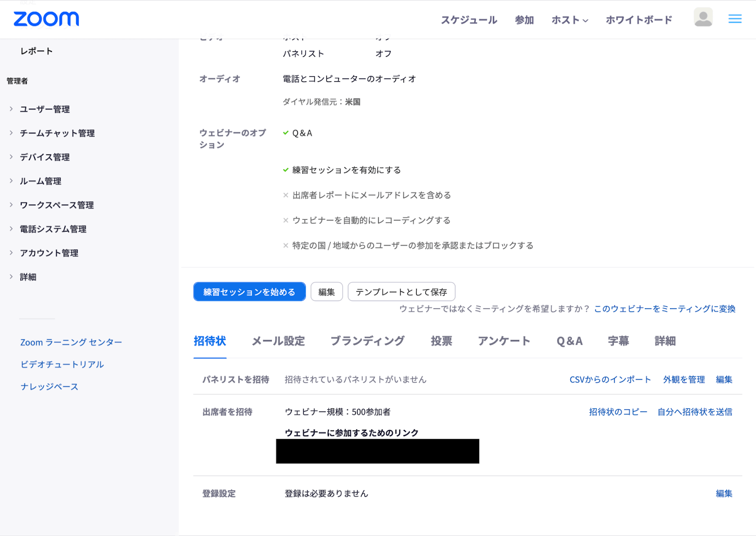Click 練習セッションを始める button
756x536 pixels.
point(249,292)
